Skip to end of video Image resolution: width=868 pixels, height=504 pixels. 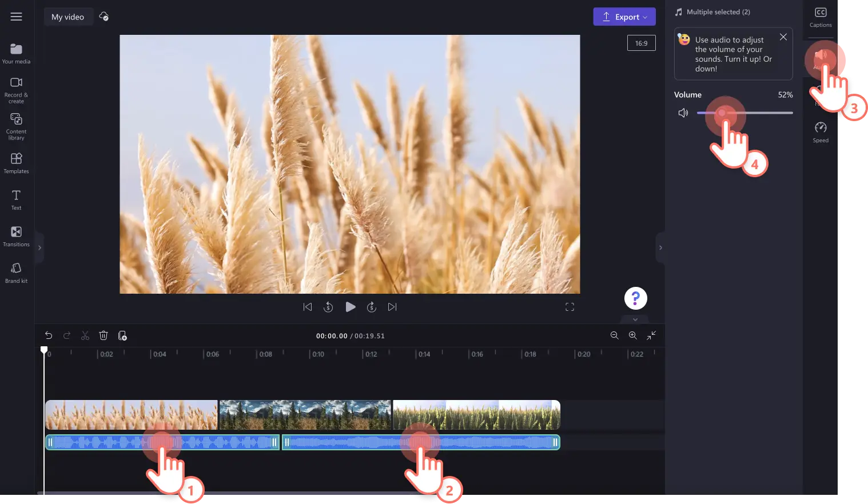click(392, 307)
